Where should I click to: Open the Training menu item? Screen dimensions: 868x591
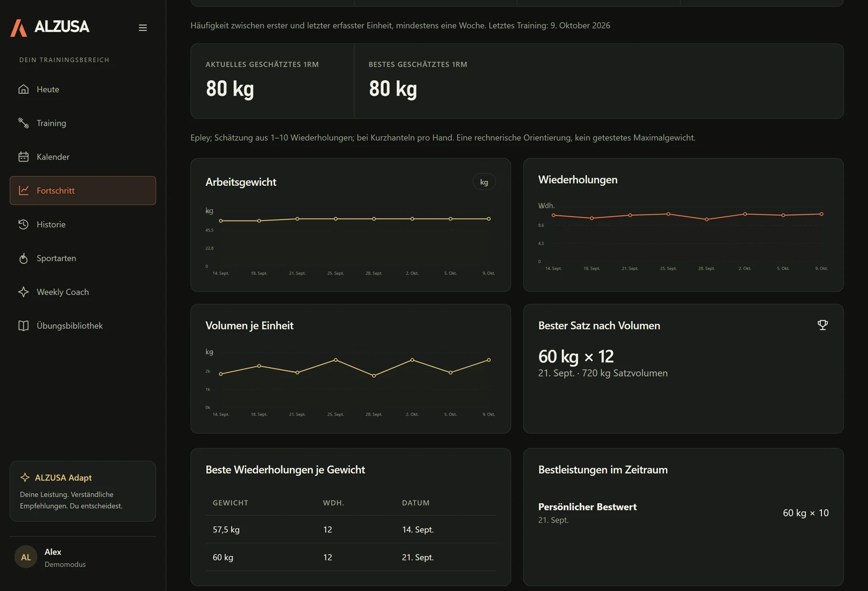pyautogui.click(x=83, y=123)
